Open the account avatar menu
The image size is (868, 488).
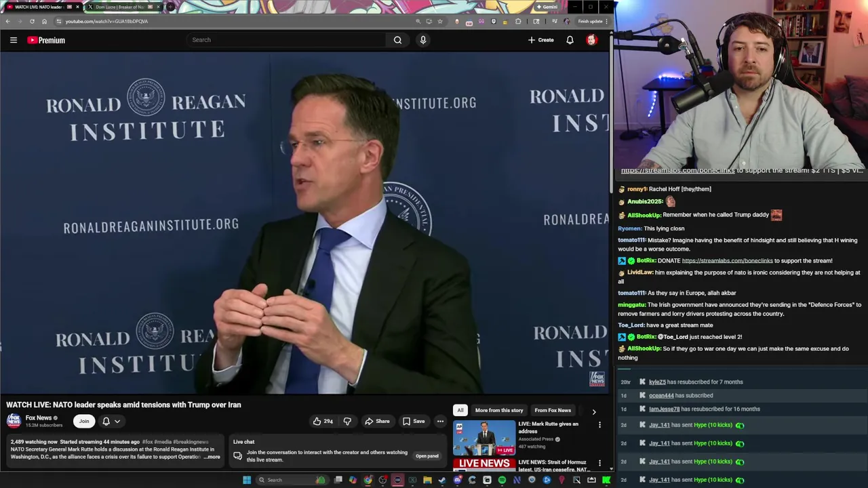point(591,40)
